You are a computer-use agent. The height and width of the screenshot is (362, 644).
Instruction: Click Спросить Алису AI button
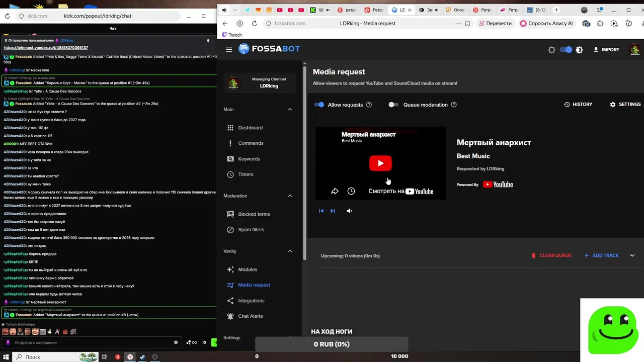coord(546,23)
